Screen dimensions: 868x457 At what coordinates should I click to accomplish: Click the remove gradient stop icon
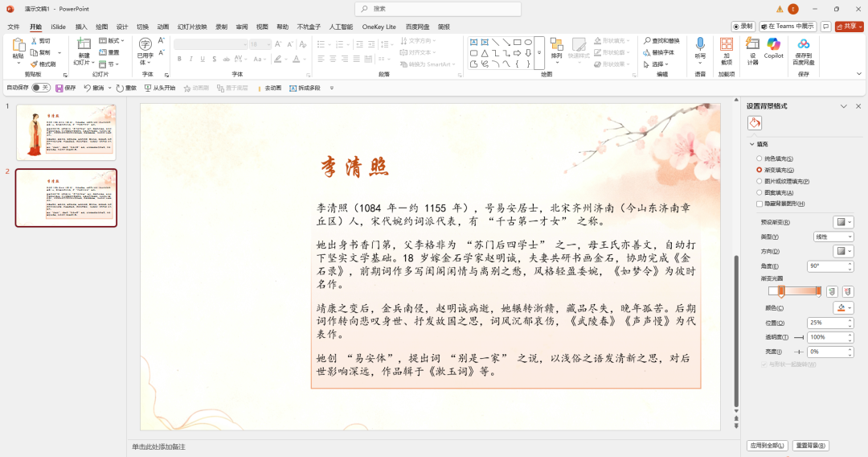tap(848, 291)
